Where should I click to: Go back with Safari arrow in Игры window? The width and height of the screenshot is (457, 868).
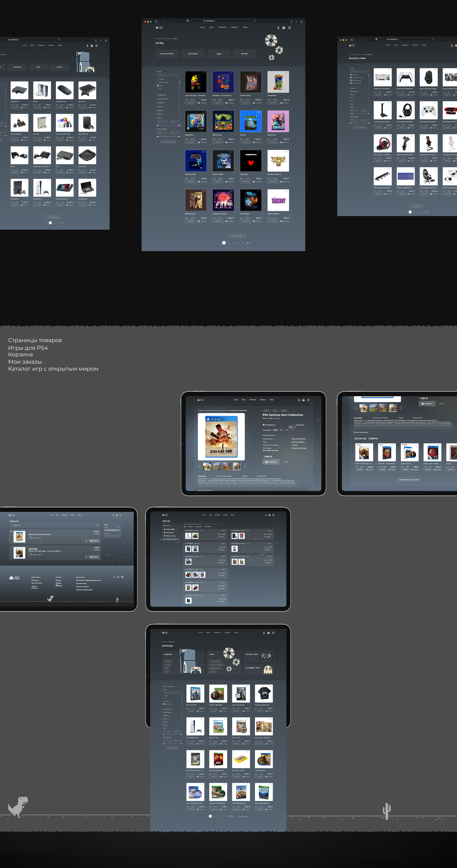164,22
